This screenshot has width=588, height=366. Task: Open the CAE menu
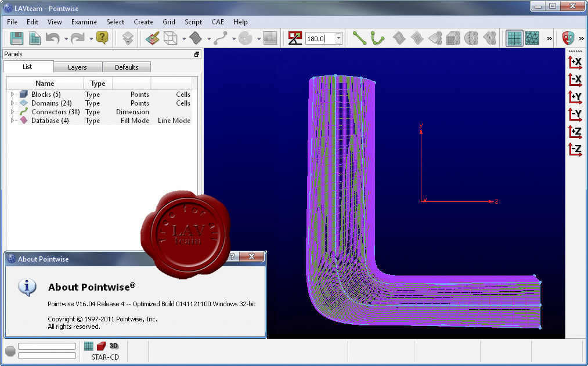pos(218,21)
